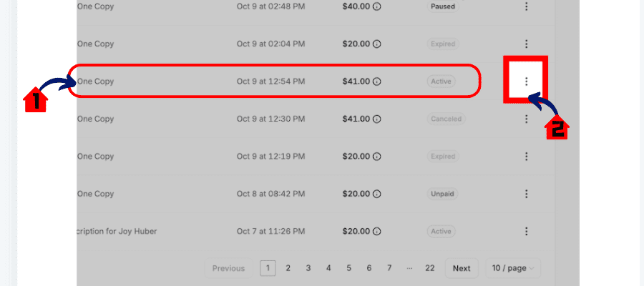
Task: Open three-dot menu for Paused $40.00 row
Action: tap(526, 6)
